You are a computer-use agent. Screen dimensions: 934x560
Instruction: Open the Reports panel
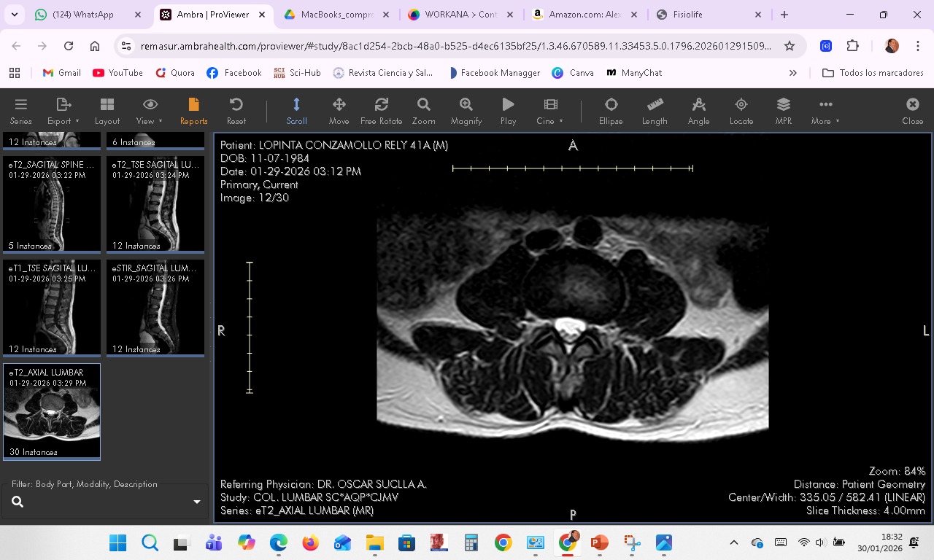pos(193,111)
